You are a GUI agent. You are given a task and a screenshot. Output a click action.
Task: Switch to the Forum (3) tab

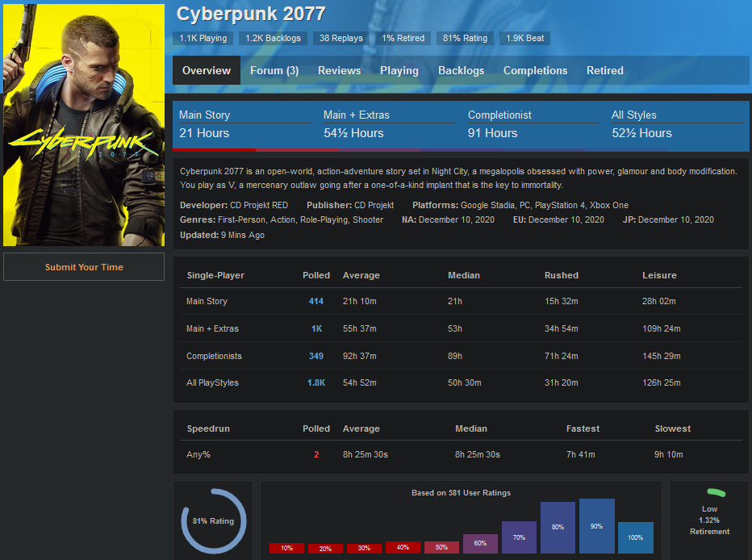(274, 70)
